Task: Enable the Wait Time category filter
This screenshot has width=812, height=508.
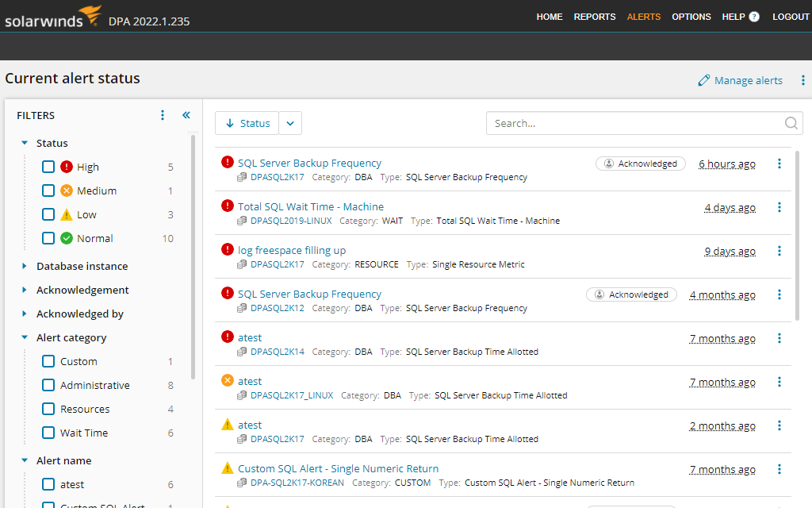Action: (48, 433)
